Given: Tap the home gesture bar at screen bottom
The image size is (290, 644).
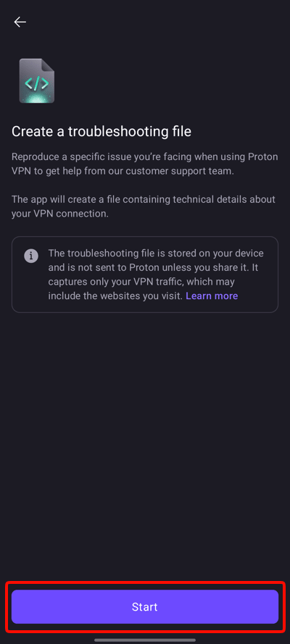Looking at the screenshot, I should [145, 640].
